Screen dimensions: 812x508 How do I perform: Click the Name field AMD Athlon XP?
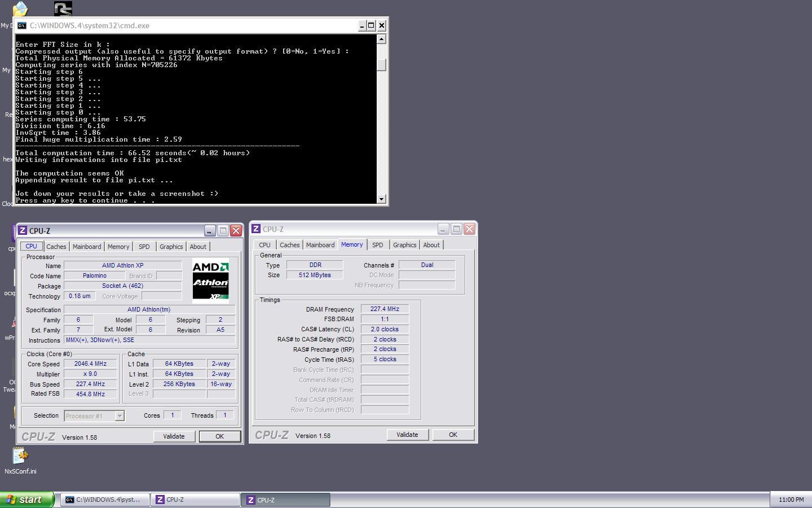(x=123, y=265)
